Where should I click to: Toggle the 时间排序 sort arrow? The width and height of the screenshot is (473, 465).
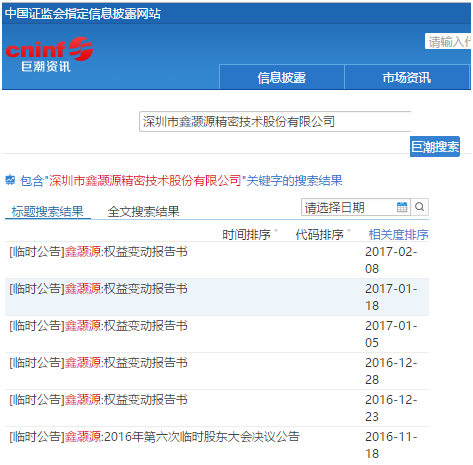[x=276, y=231]
